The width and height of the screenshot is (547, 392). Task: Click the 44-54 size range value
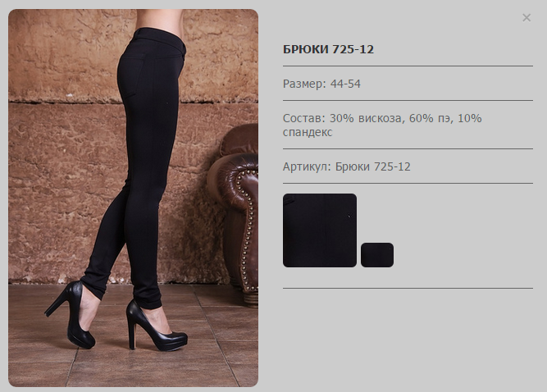click(x=345, y=84)
